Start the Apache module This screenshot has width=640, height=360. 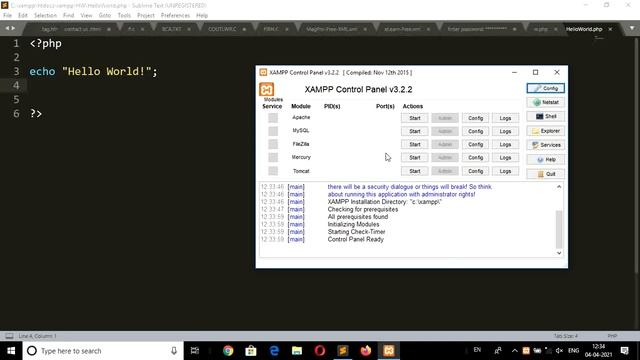415,118
